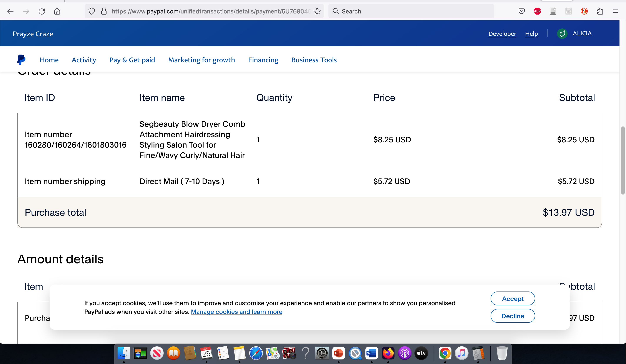Open Firefox's Enhanced Tracking Protection shield
Viewport: 626px width, 364px height.
(92, 11)
